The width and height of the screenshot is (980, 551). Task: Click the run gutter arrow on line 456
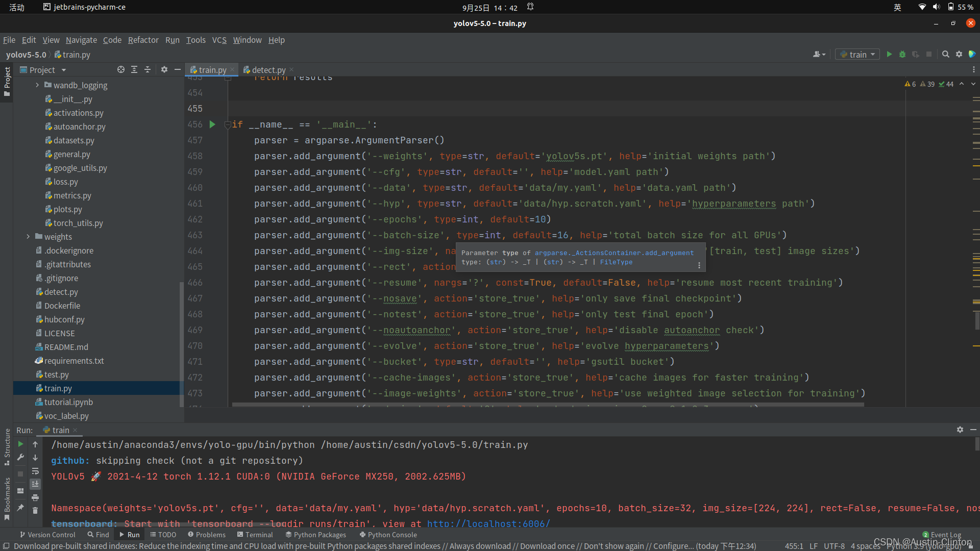coord(212,124)
